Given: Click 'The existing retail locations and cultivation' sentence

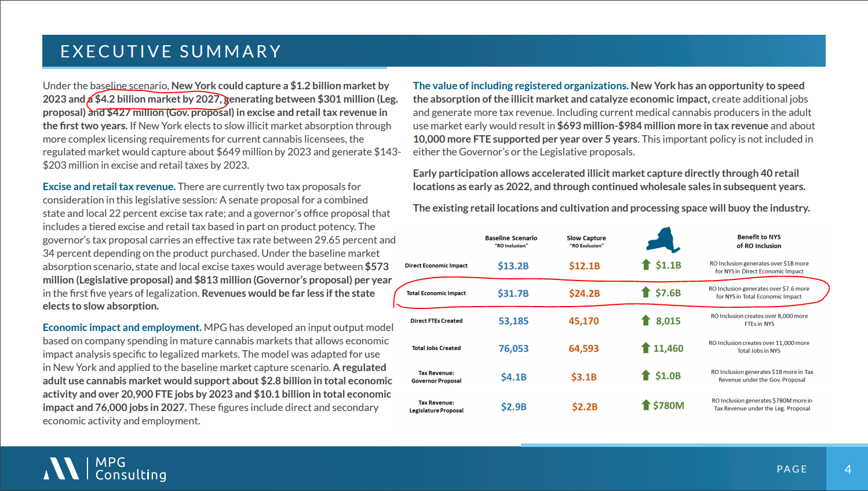Looking at the screenshot, I should coord(611,208).
